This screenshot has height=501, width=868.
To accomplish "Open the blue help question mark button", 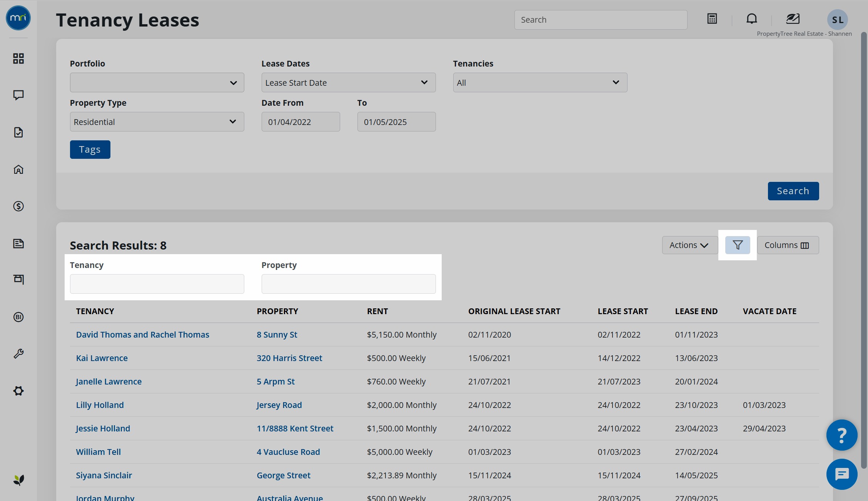I will 842,435.
